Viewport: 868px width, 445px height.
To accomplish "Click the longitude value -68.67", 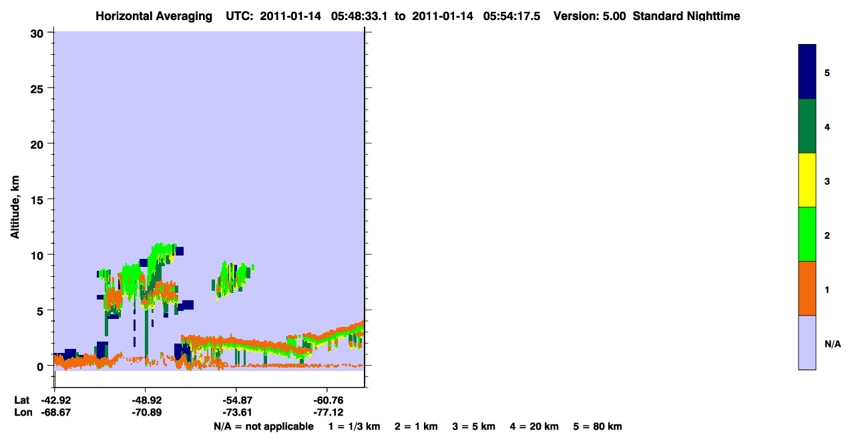I will click(55, 413).
